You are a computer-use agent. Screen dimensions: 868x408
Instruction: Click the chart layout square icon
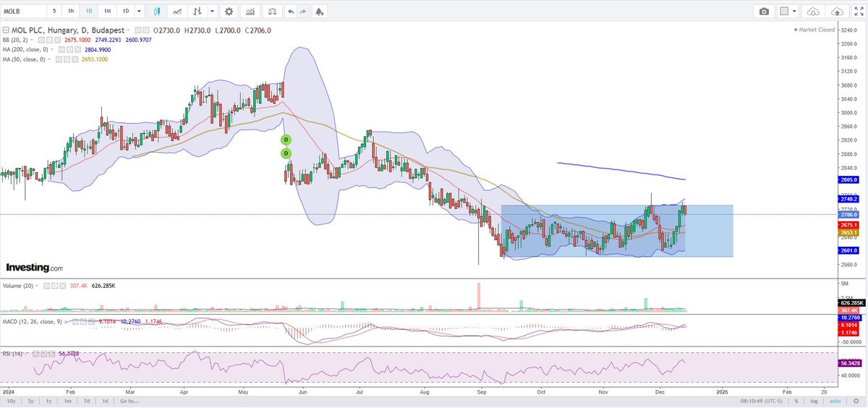tap(784, 12)
